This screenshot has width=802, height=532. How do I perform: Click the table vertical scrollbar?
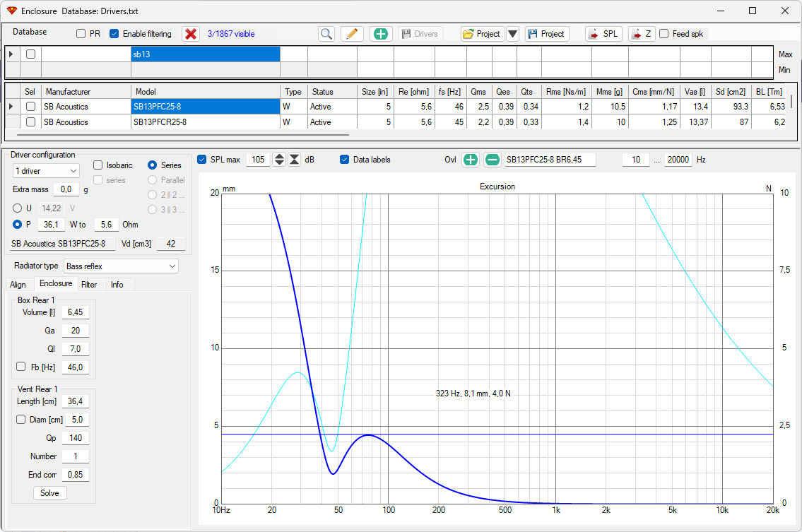tap(791, 101)
